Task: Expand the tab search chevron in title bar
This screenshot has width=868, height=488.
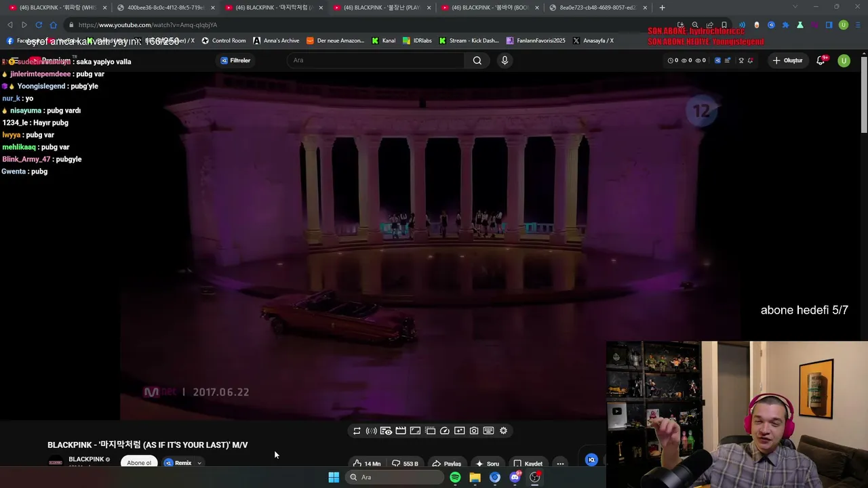Action: pyautogui.click(x=795, y=7)
